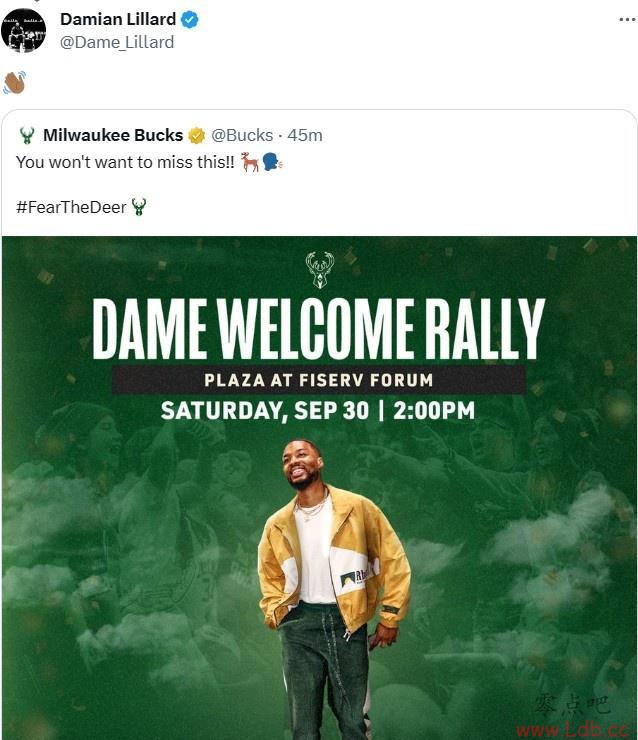Click the deer emoji in the quoted tweet
Viewport: 638px width, 740px height.
(x=250, y=162)
